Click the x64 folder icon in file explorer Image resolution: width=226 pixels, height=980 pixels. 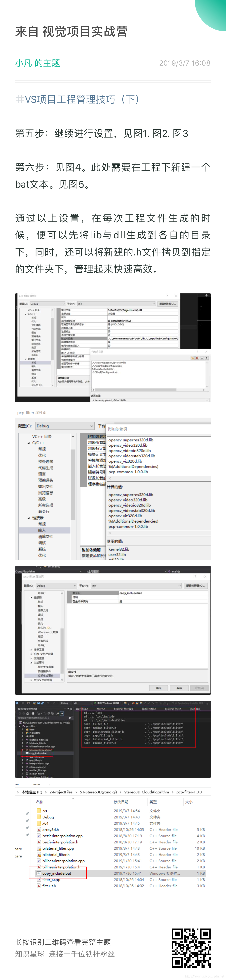tap(39, 823)
